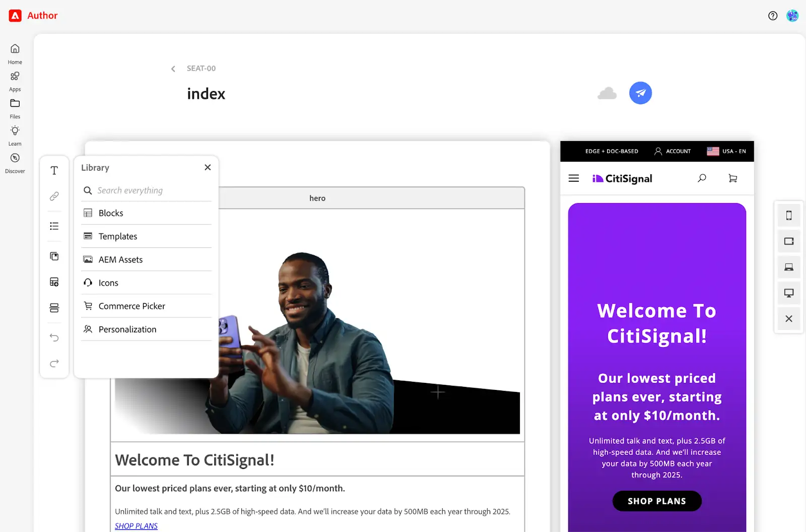This screenshot has width=806, height=532.
Task: Open the USA - EN language selector
Action: [x=726, y=151]
